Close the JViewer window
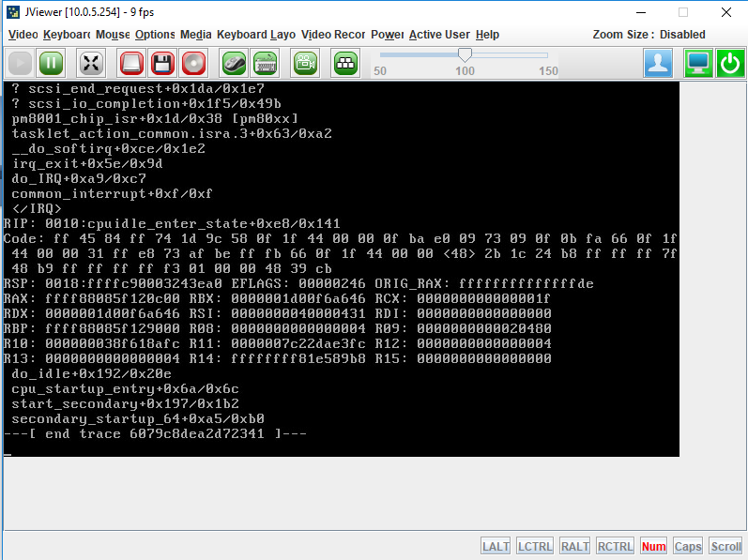 726,12
